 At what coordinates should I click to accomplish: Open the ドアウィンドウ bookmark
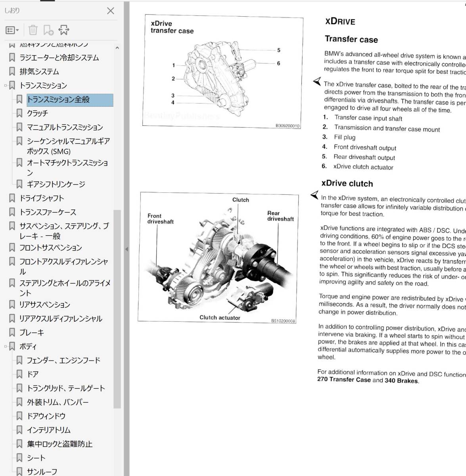point(46,416)
